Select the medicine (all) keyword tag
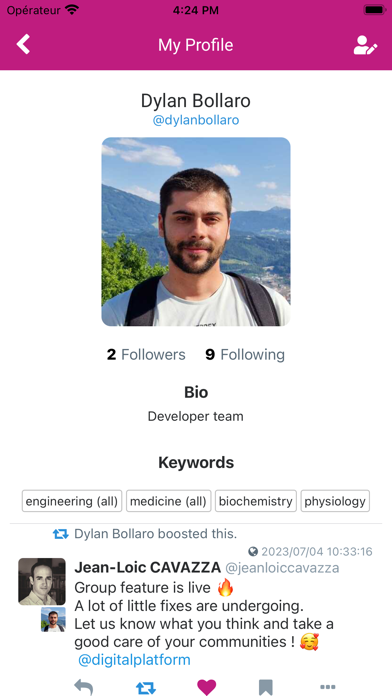Screen dimensions: 392x696 [168, 501]
